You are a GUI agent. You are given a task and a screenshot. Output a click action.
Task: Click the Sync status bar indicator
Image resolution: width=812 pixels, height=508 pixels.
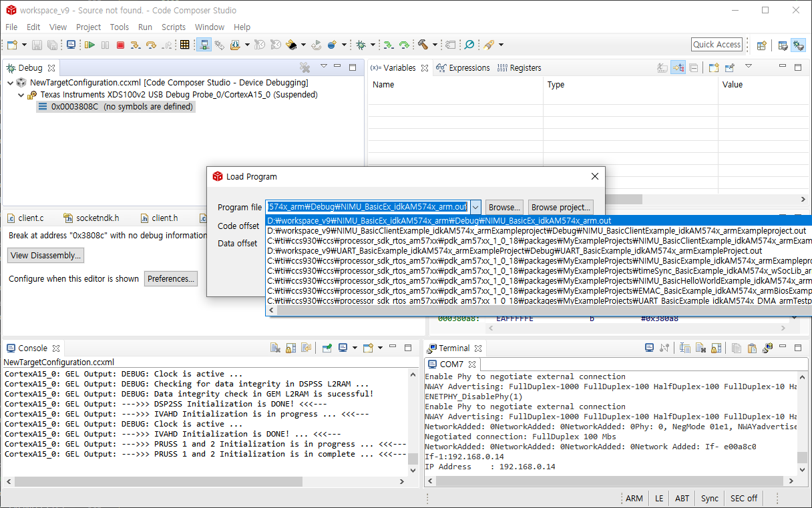[x=710, y=499]
